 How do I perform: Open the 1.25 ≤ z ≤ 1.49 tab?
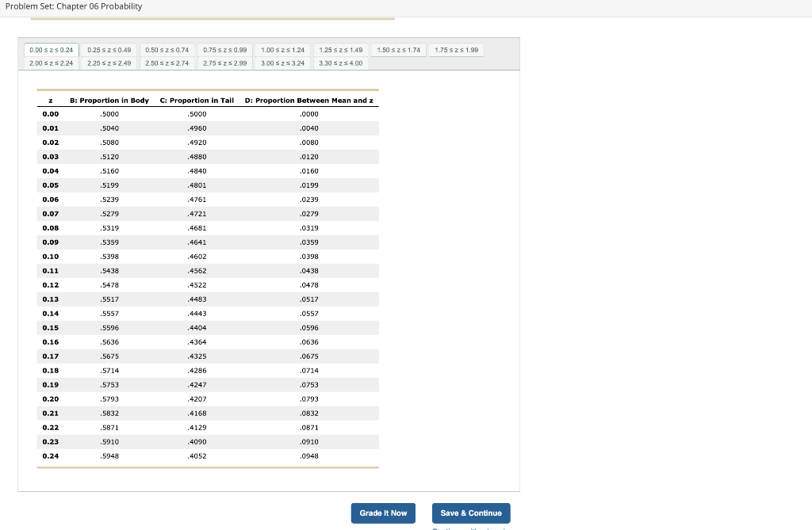pyautogui.click(x=340, y=49)
